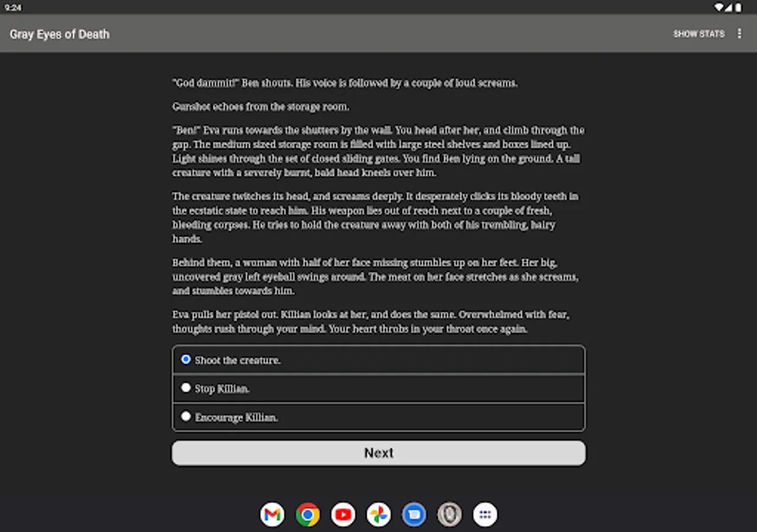Pick the "Encourage Killian." radio option
The height and width of the screenshot is (532, 757).
(x=378, y=417)
